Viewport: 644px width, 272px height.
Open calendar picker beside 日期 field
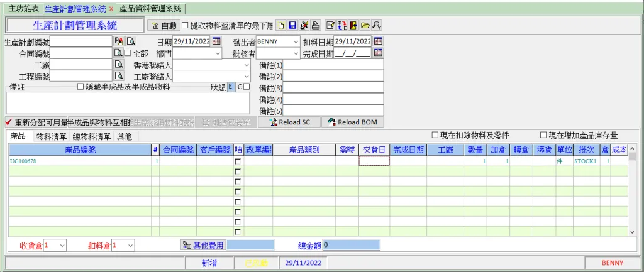click(x=216, y=41)
